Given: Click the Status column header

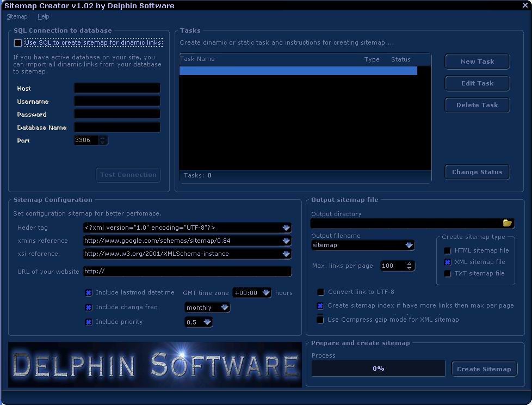Looking at the screenshot, I should point(401,59).
